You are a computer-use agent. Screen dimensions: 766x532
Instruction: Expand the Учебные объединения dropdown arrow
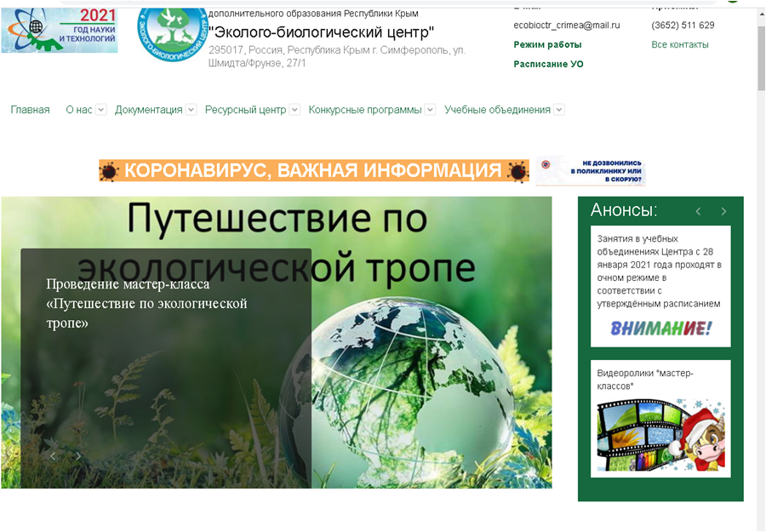558,110
